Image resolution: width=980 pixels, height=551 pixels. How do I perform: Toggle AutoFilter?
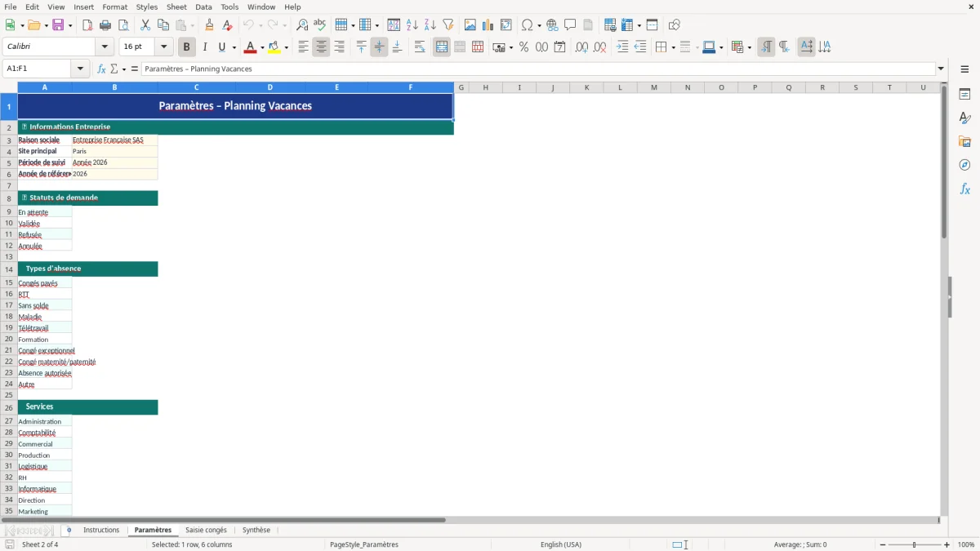click(x=448, y=25)
